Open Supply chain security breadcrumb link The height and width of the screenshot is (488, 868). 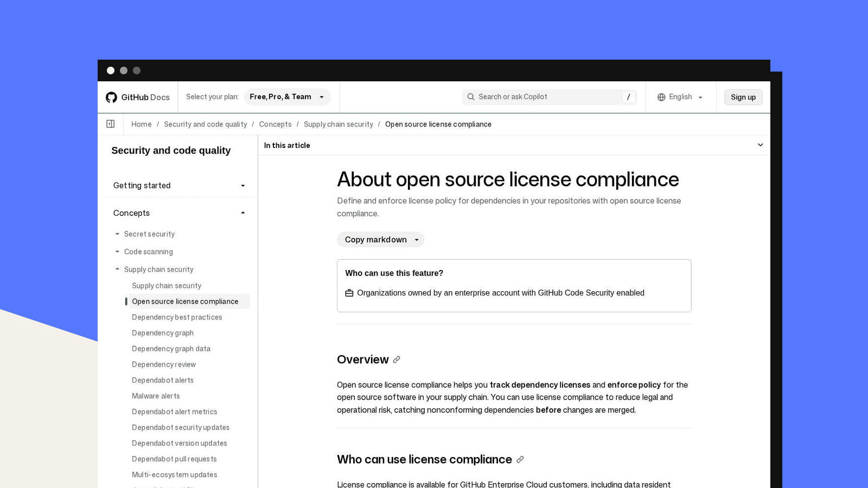point(339,124)
